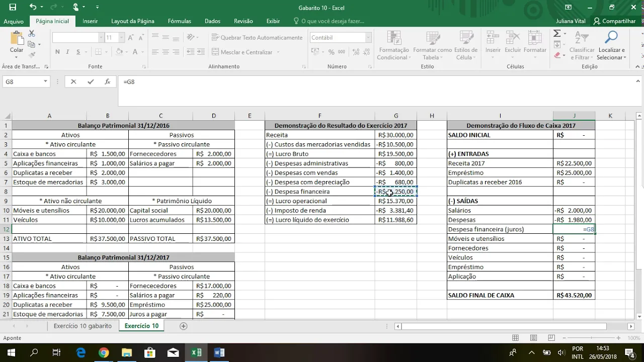
Task: Click the Format Painter brush icon
Action: 32,55
